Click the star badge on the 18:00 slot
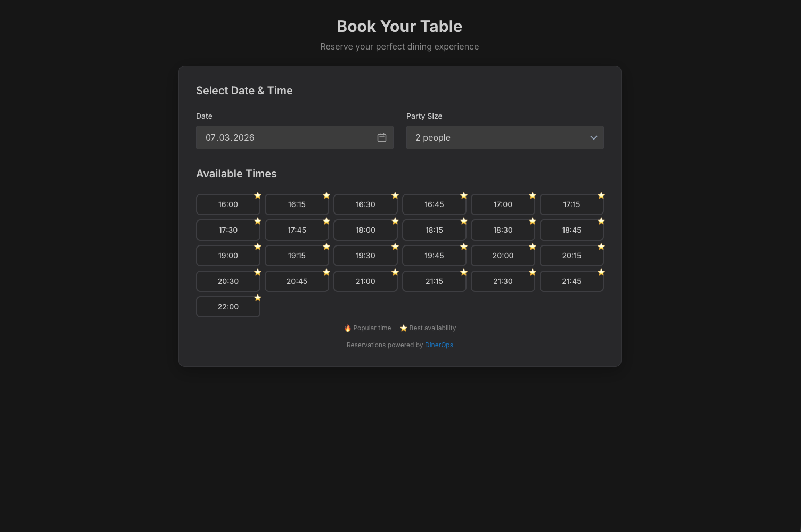The height and width of the screenshot is (532, 801). pyautogui.click(x=395, y=220)
